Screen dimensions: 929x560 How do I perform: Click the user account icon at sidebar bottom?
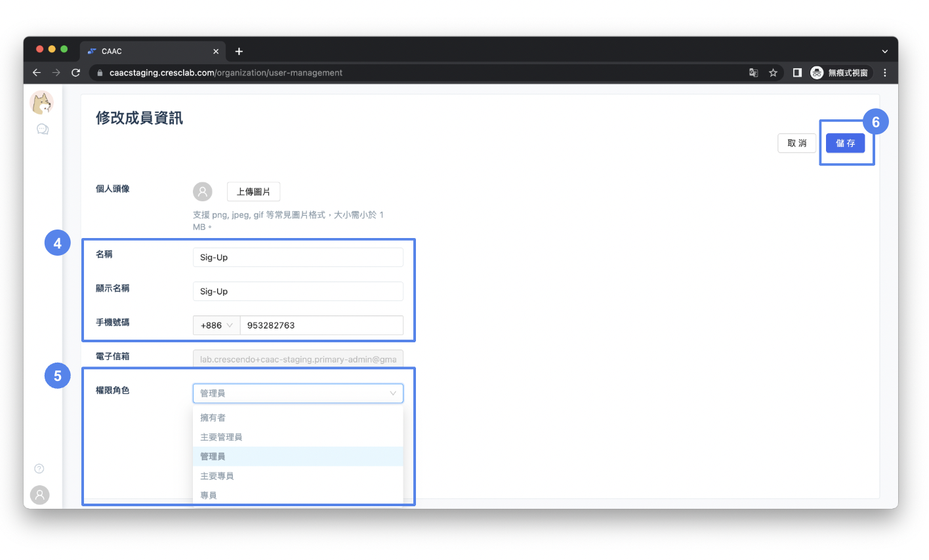coord(40,494)
